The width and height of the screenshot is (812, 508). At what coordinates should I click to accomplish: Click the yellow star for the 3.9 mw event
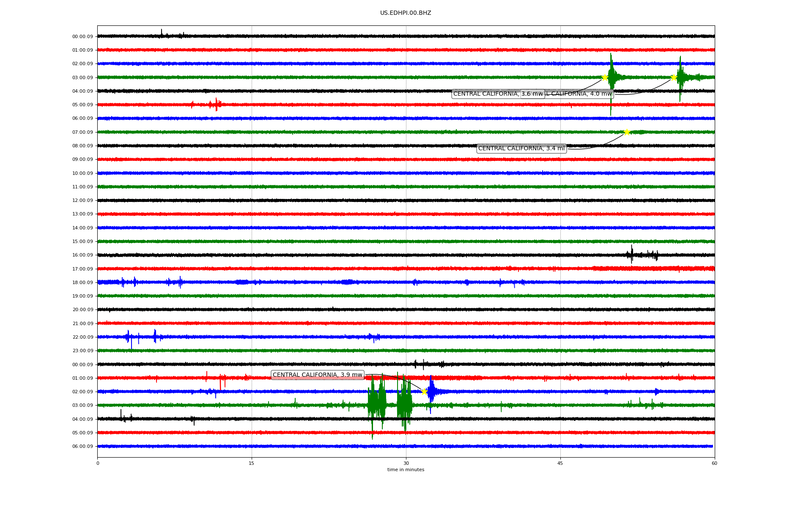pos(424,392)
